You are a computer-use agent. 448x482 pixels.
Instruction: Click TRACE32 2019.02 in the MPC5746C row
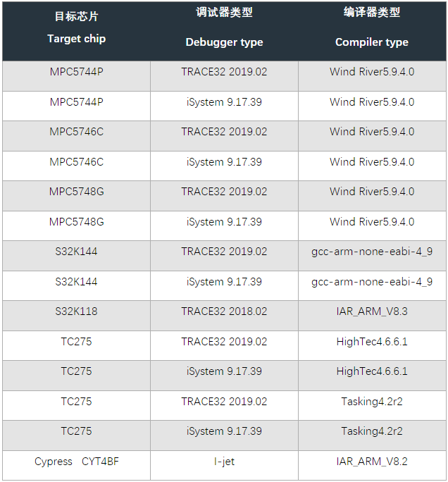click(x=224, y=132)
